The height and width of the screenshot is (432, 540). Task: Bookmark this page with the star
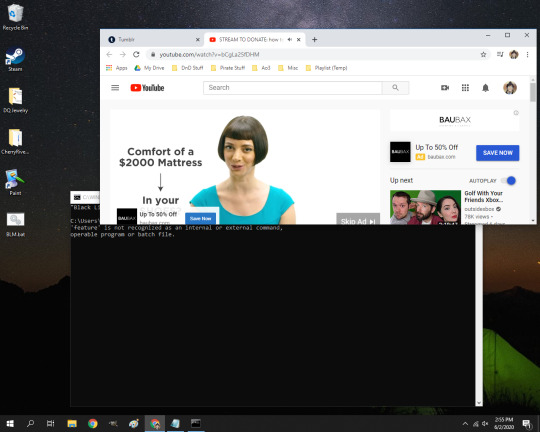point(484,54)
